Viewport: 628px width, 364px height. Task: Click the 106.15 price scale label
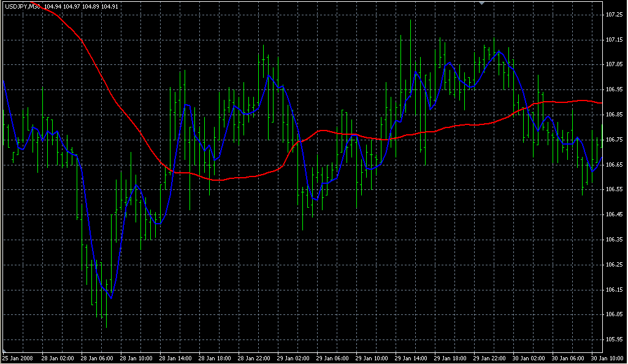click(x=614, y=289)
